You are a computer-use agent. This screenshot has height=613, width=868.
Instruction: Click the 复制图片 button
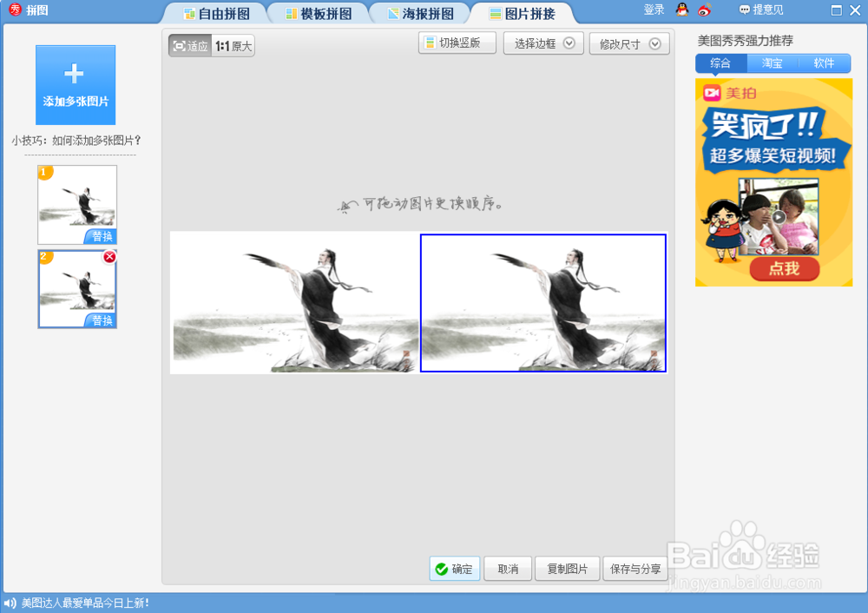pyautogui.click(x=568, y=569)
